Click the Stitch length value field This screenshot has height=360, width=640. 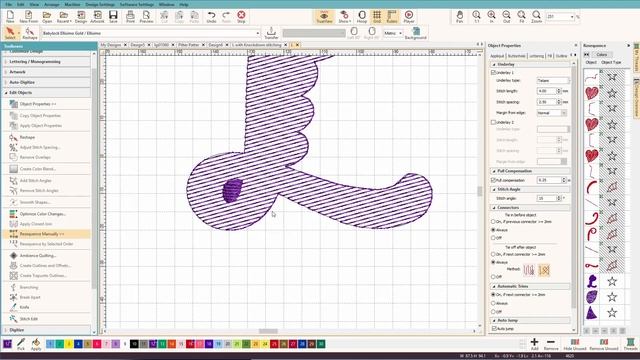[547, 91]
